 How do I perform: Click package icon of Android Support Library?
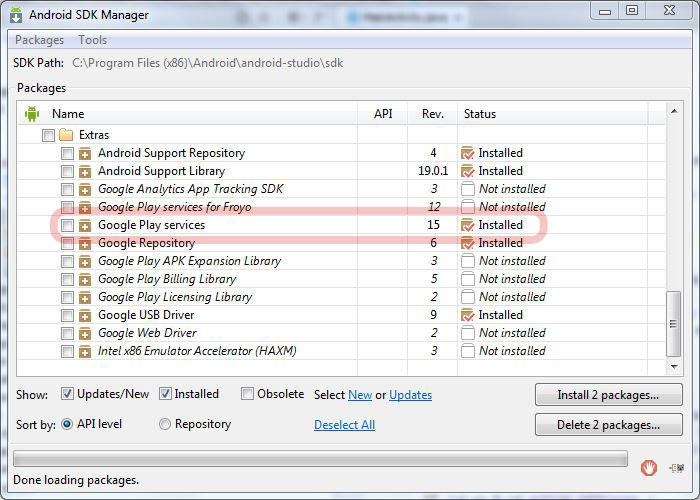click(85, 171)
